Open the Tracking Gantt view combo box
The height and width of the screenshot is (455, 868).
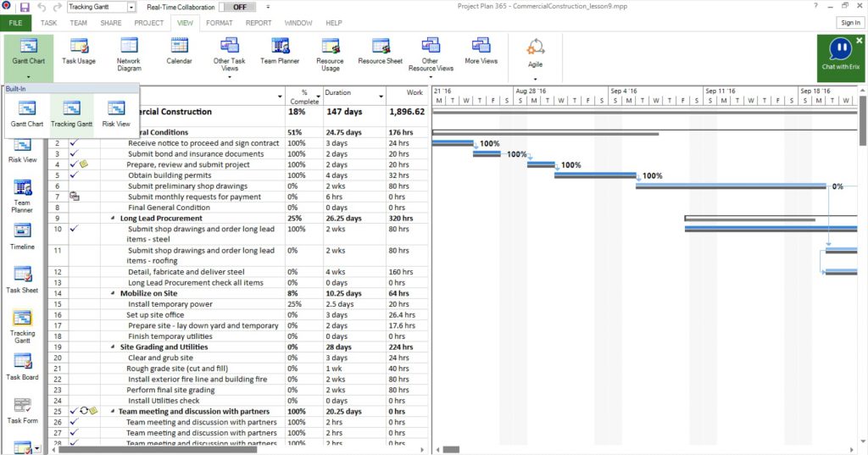click(x=101, y=7)
